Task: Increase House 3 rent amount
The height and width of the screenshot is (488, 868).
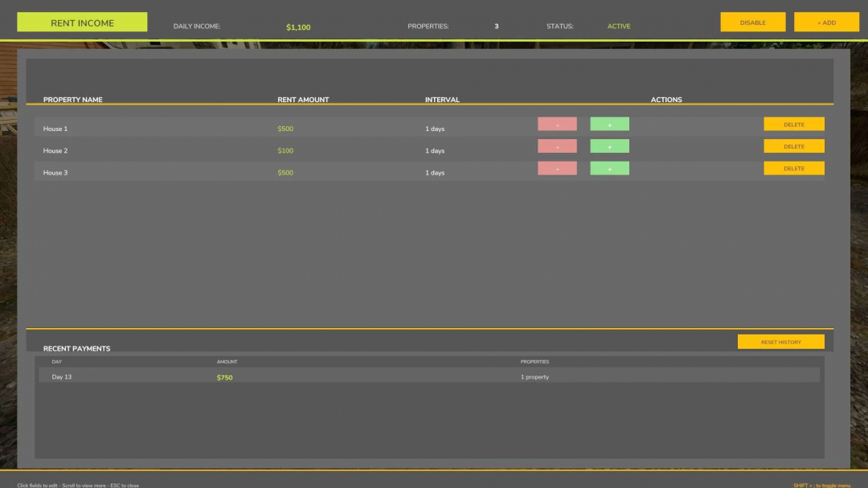Action: pos(609,168)
